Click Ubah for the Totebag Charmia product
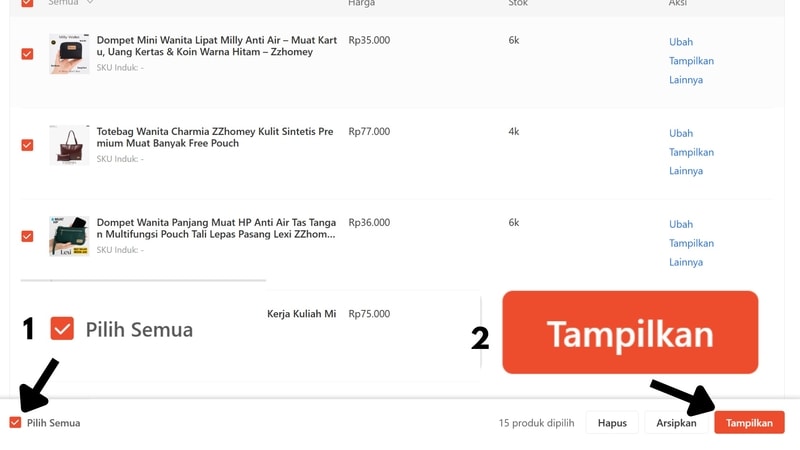 click(681, 133)
